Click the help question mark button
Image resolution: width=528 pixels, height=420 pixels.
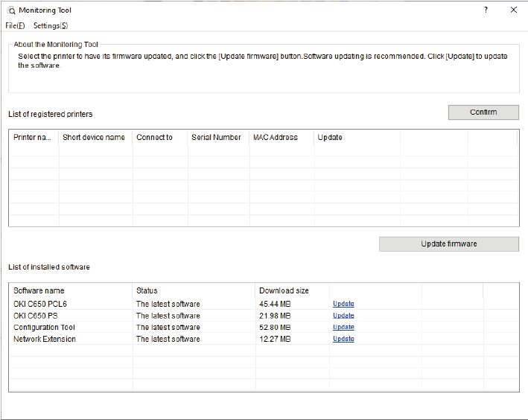click(486, 10)
